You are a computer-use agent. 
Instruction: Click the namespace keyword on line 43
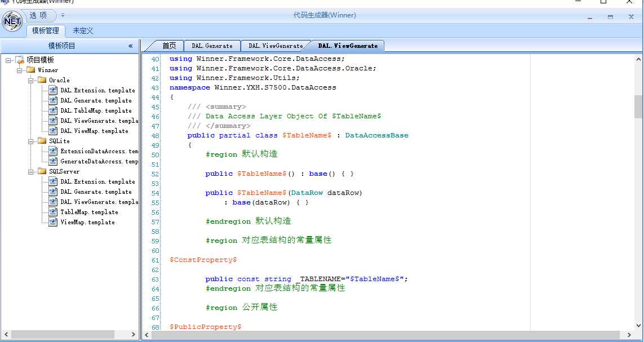click(190, 87)
